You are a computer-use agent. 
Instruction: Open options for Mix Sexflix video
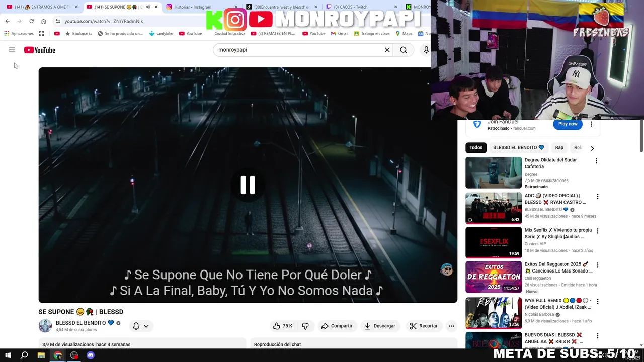coord(598,231)
